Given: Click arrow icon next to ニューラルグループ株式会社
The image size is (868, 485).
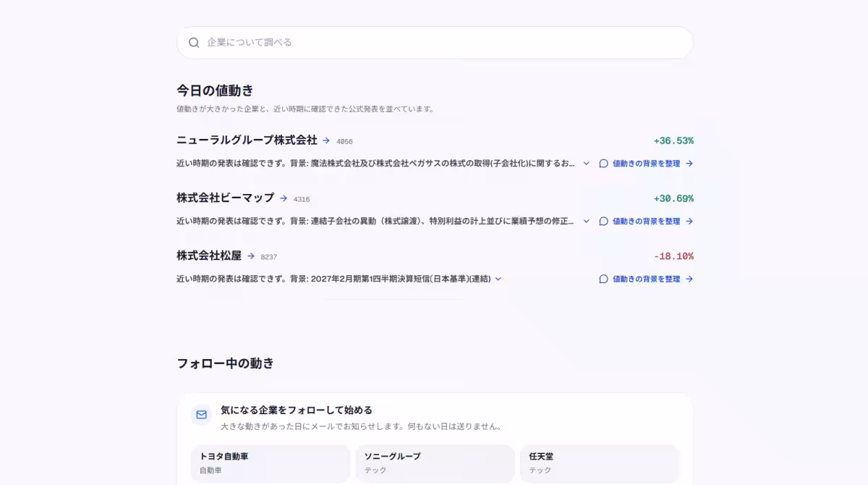Looking at the screenshot, I should point(326,141).
